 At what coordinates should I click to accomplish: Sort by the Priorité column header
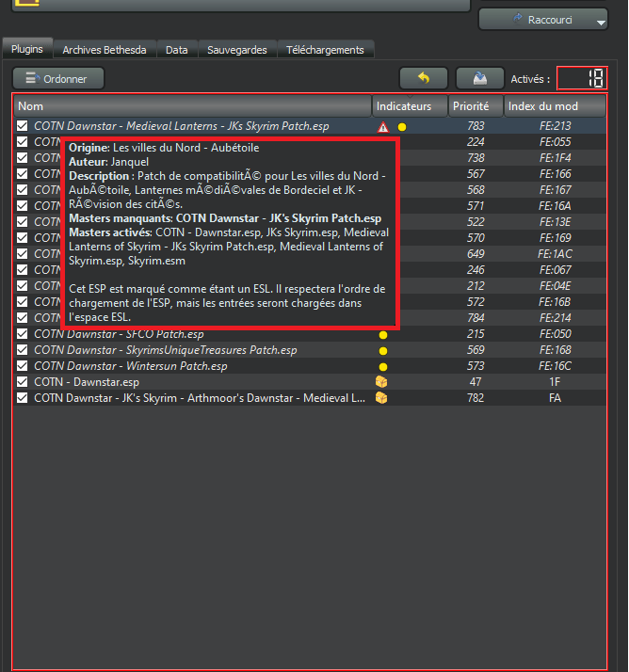[476, 105]
